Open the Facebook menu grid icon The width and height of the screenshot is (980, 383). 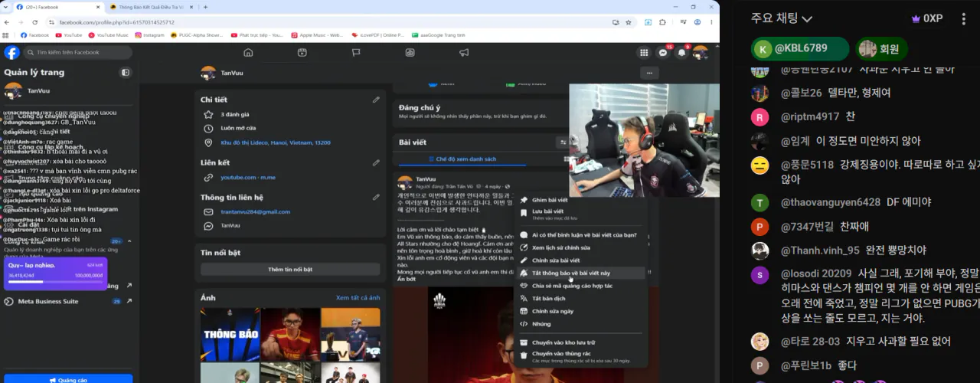pyautogui.click(x=644, y=53)
